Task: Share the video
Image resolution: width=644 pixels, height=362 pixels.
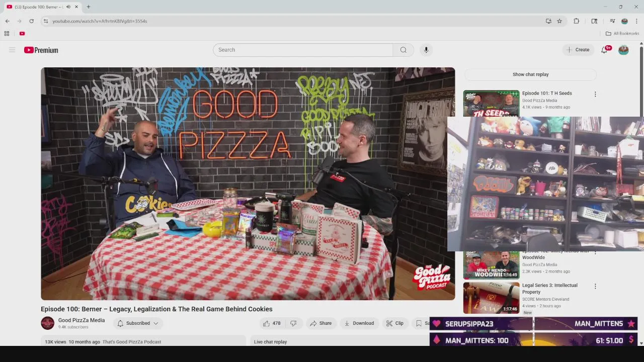Action: click(x=320, y=323)
